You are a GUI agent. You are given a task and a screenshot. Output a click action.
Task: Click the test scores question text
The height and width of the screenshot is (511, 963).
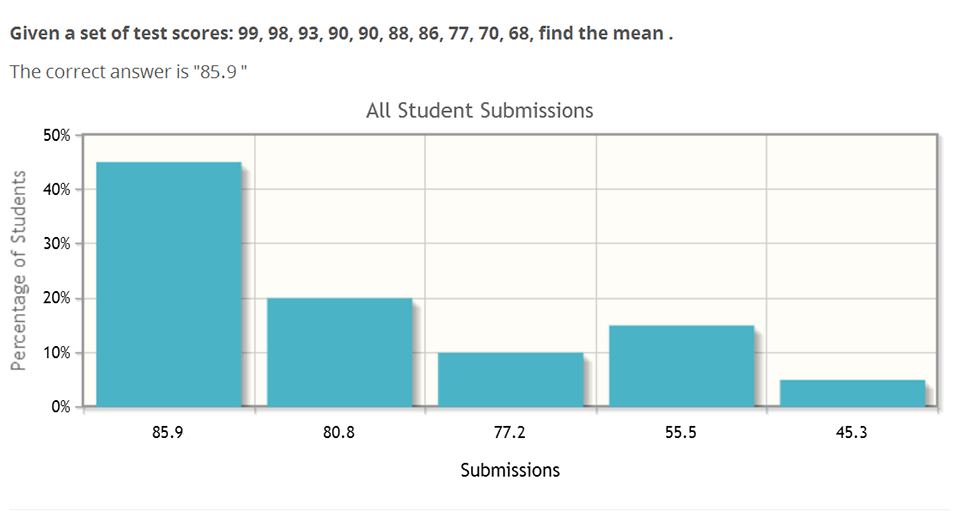341,33
